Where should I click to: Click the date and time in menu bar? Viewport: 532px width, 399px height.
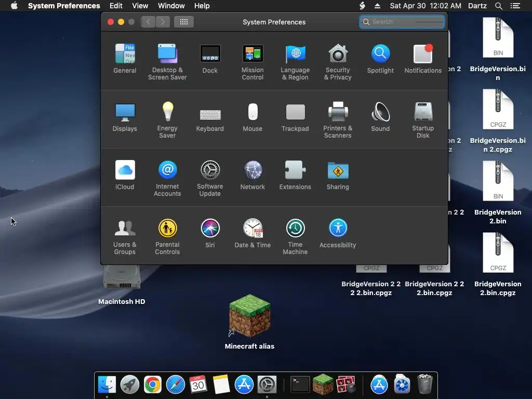tap(425, 6)
